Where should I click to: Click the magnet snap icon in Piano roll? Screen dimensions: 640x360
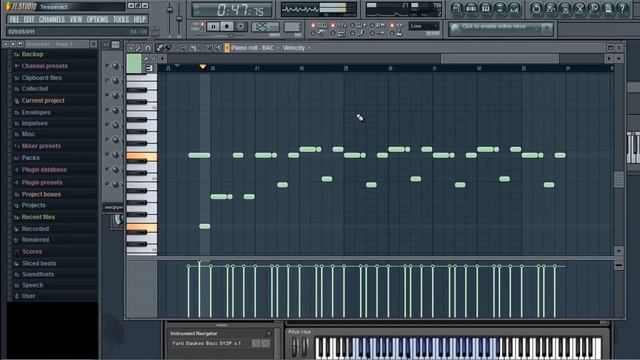pos(148,48)
